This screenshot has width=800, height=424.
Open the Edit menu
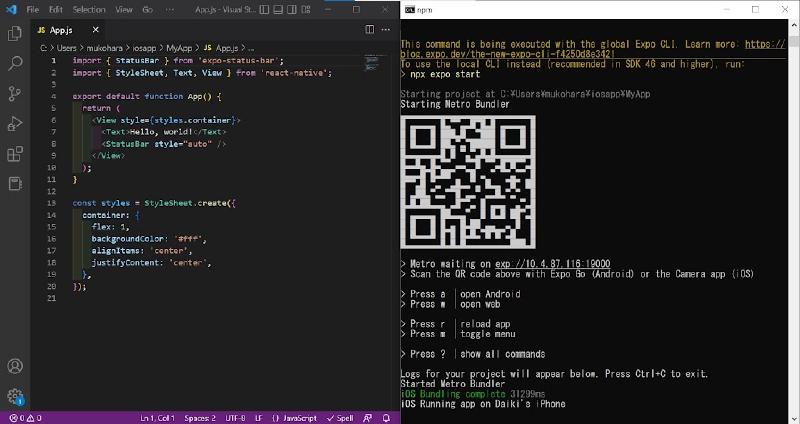tap(56, 9)
